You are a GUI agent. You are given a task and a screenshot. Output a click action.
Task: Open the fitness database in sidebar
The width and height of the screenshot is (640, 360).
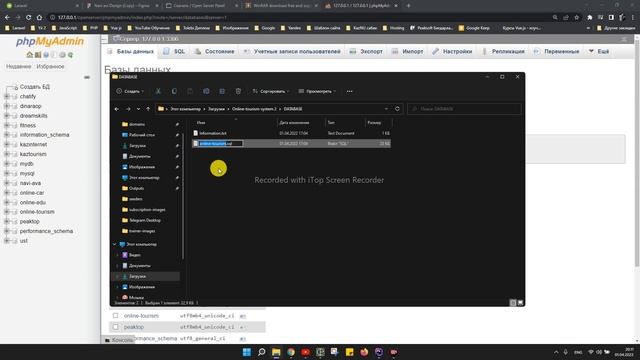28,125
